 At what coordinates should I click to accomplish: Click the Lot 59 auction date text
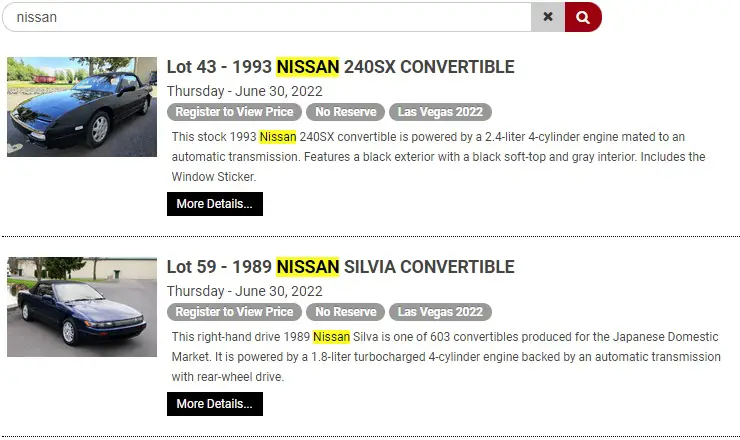pyautogui.click(x=244, y=291)
